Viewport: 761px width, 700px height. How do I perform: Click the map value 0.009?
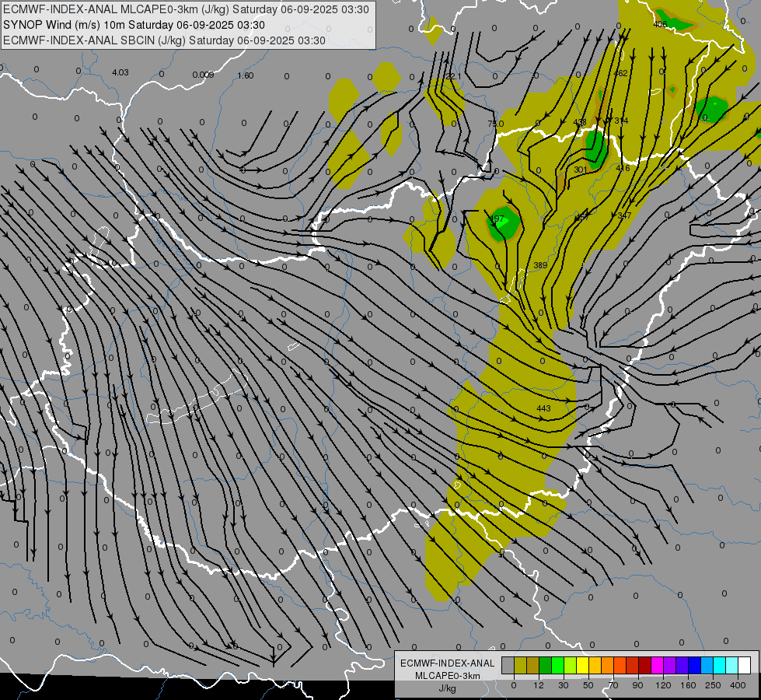coord(203,75)
